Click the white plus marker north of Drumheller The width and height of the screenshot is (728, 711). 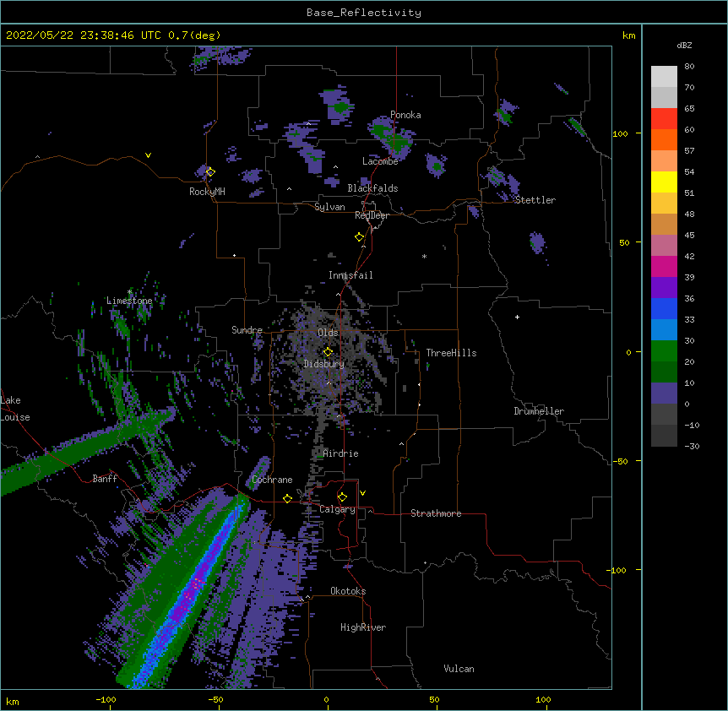click(517, 317)
